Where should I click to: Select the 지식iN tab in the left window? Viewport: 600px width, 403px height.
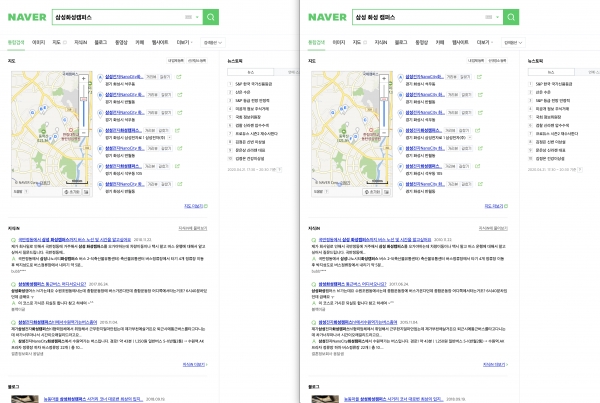(80, 42)
